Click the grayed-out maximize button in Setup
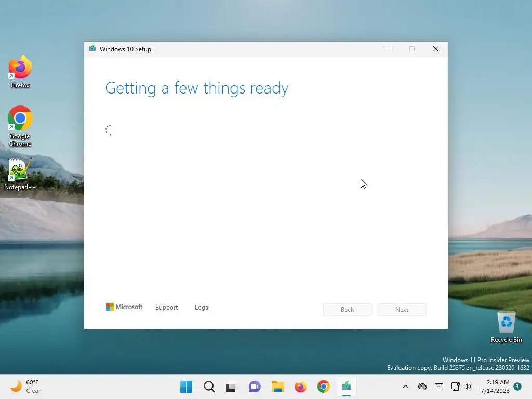Viewport: 532px width, 399px height. coord(412,49)
